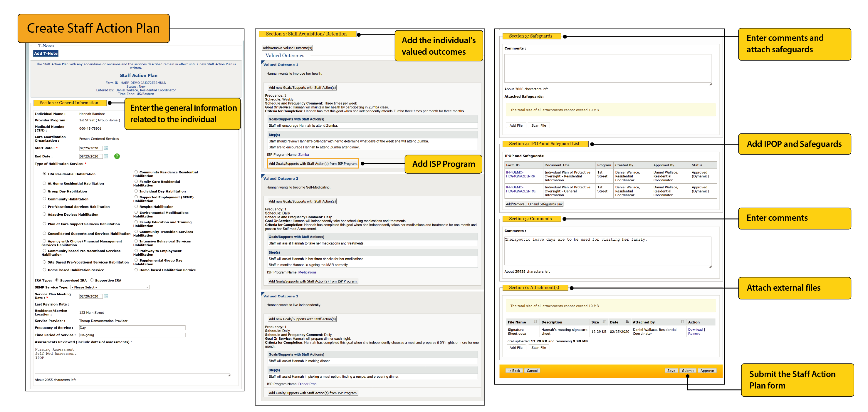Sort attachments by File Name column
Image resolution: width=868 pixels, height=412 pixels.
tap(535, 322)
